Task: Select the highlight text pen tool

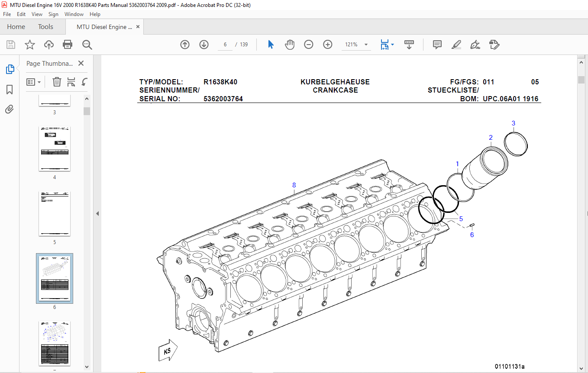Action: coord(456,45)
